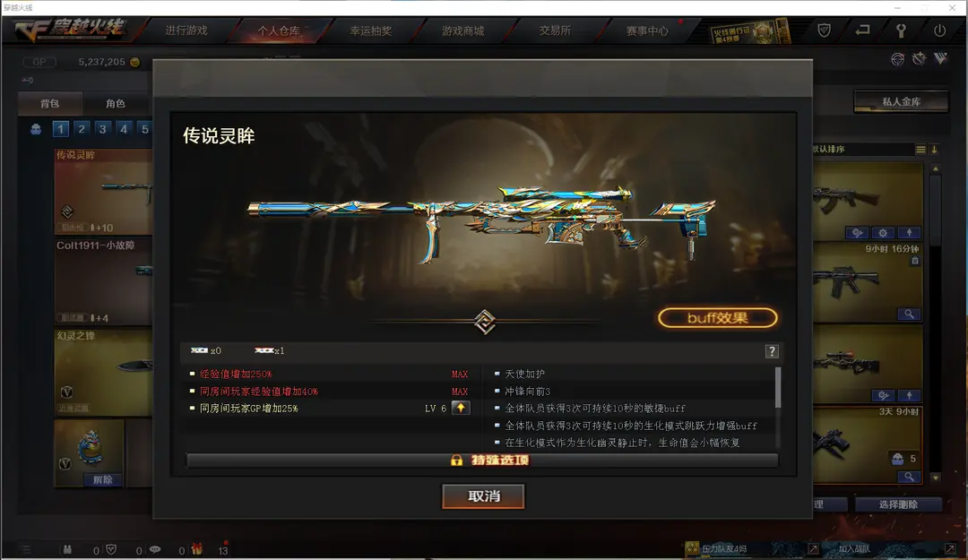This screenshot has width=968, height=560.
Task: Switch to the 游戏商城 menu tab
Action: click(x=463, y=30)
